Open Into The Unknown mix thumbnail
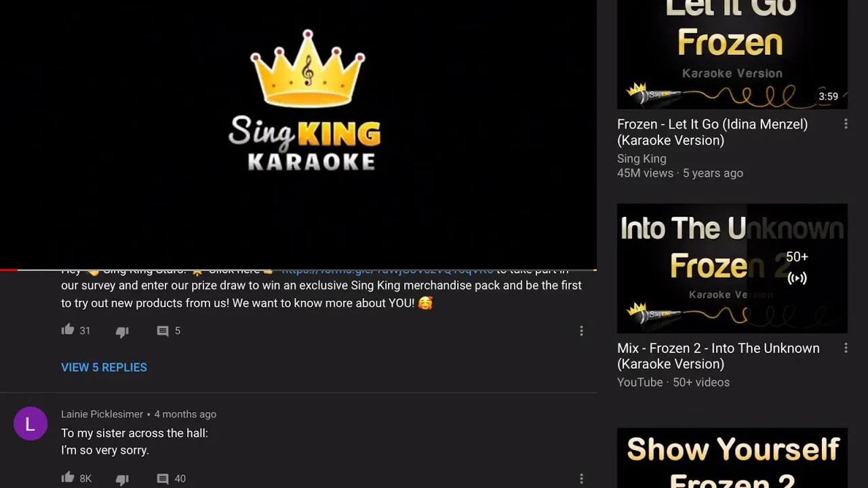The image size is (868, 488). coord(732,268)
